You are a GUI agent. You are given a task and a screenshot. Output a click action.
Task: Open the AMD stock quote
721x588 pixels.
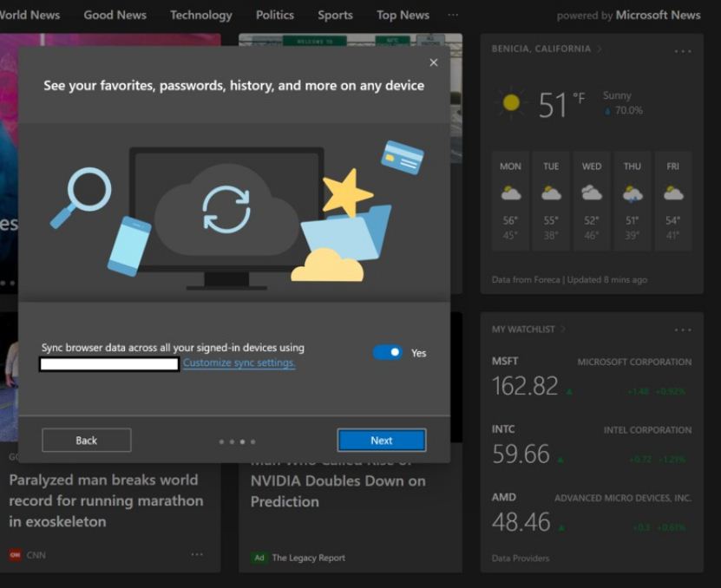point(592,513)
